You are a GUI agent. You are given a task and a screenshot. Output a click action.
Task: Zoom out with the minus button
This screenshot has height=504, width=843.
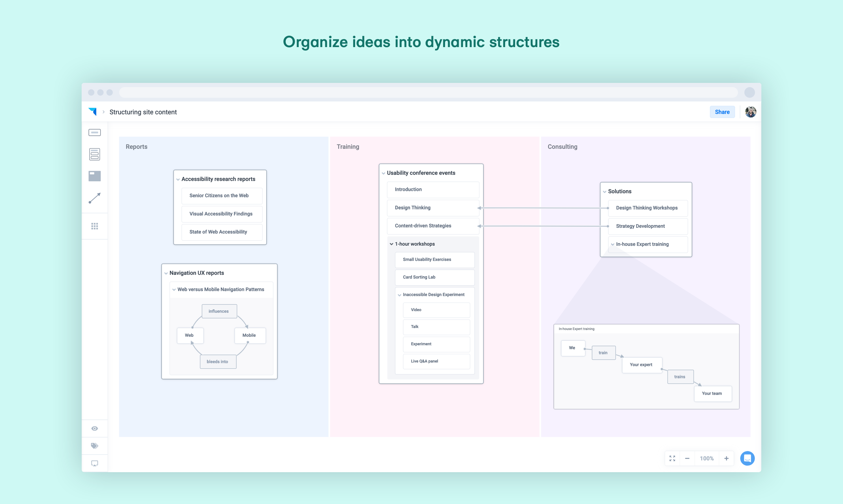click(x=687, y=458)
